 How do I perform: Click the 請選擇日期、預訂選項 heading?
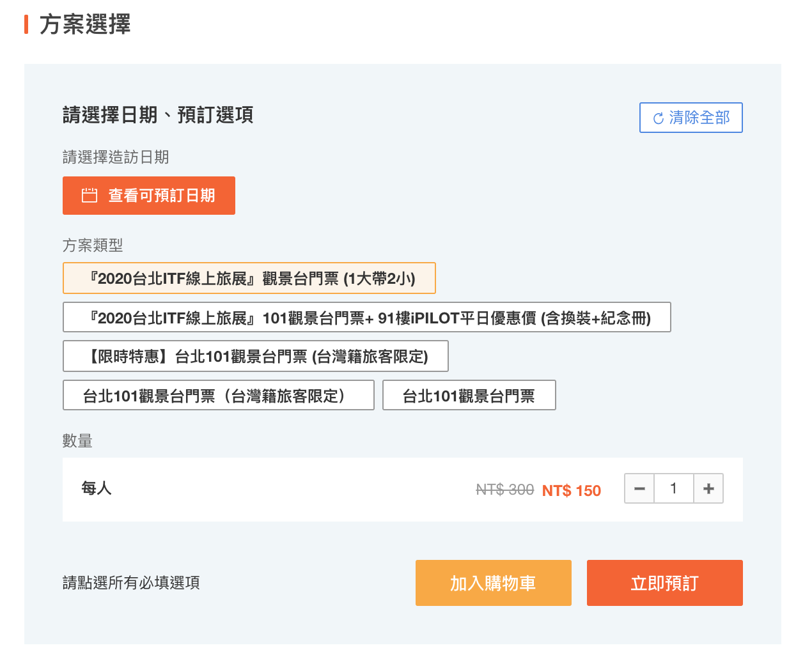pyautogui.click(x=158, y=115)
